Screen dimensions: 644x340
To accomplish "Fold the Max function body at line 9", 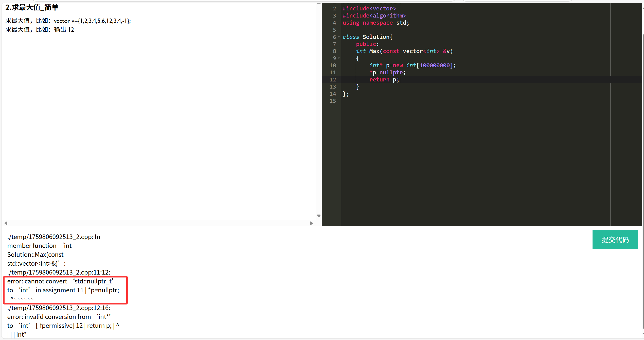I will click(339, 58).
